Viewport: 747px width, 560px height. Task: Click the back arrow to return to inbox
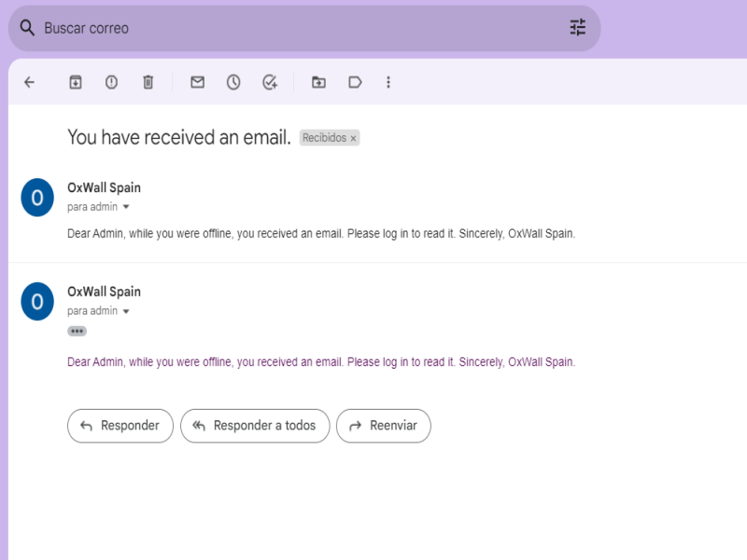[x=29, y=82]
